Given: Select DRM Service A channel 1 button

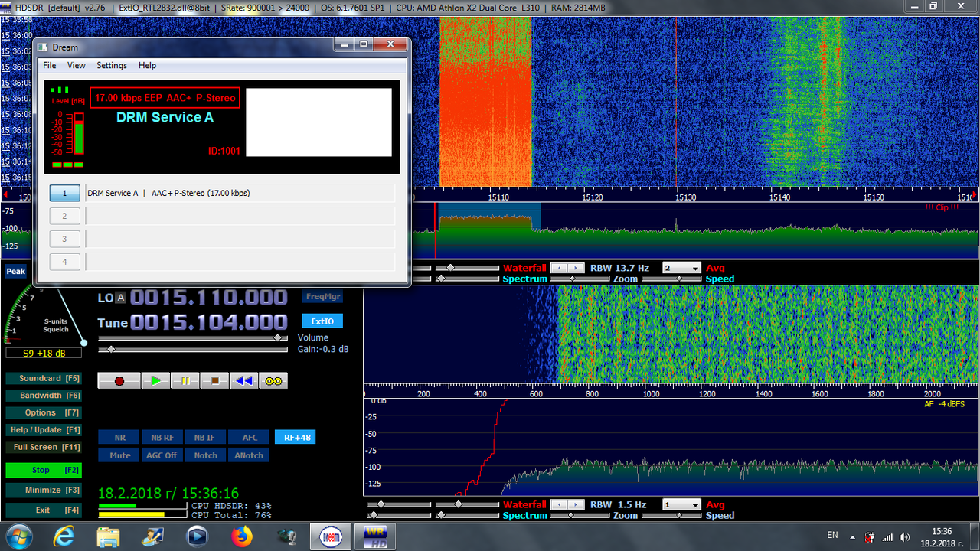Looking at the screenshot, I should click(x=65, y=194).
